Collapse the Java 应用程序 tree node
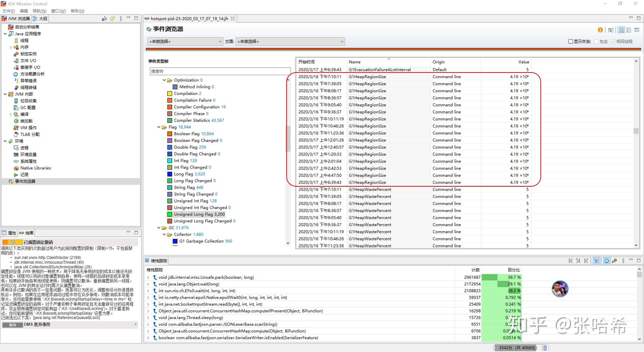The image size is (644, 352). (x=5, y=34)
